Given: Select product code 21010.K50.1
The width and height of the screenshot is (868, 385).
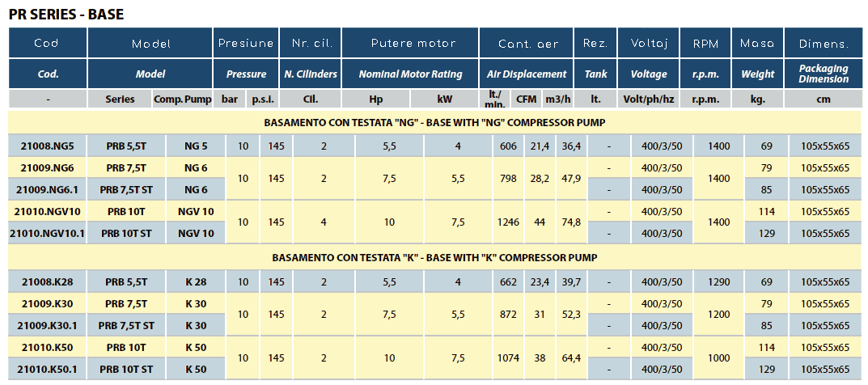Looking at the screenshot, I should [48, 369].
